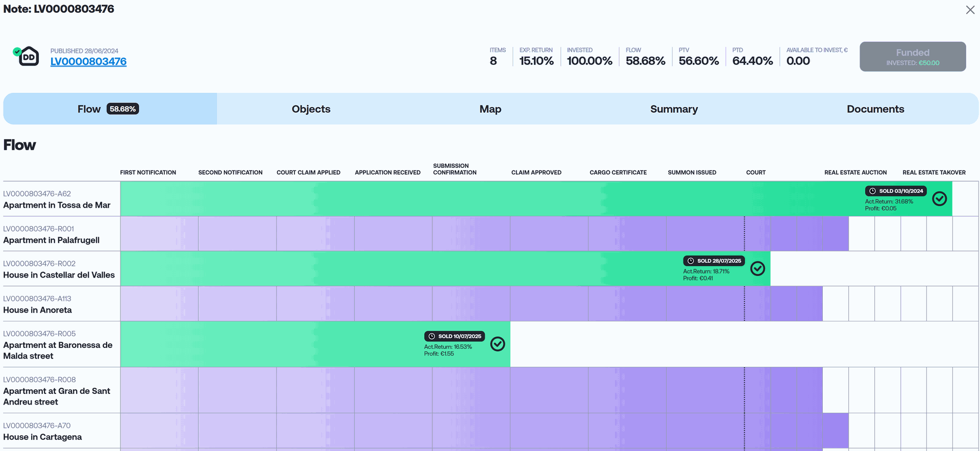
Task: Click the Apartment in Palafrugell progress bar
Action: point(484,234)
